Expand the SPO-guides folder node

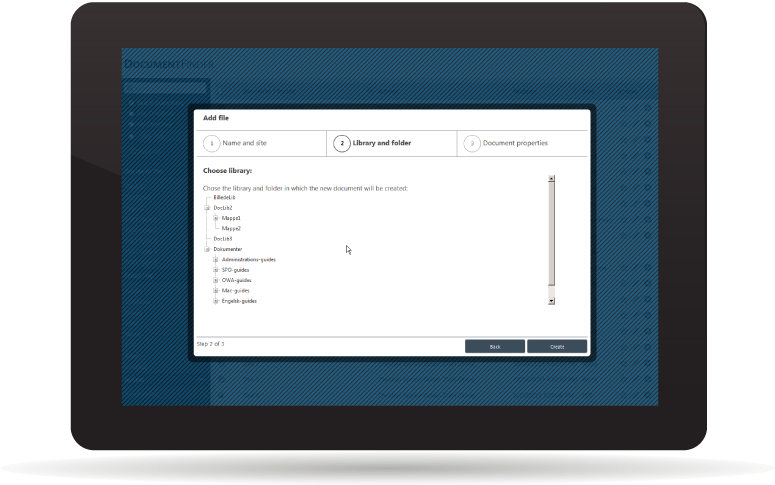click(x=215, y=270)
